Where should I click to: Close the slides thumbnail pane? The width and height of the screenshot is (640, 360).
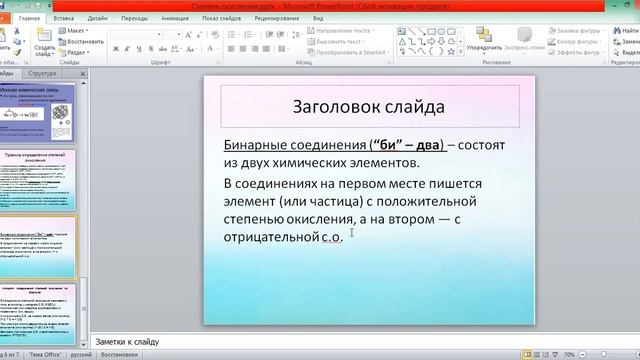click(83, 74)
